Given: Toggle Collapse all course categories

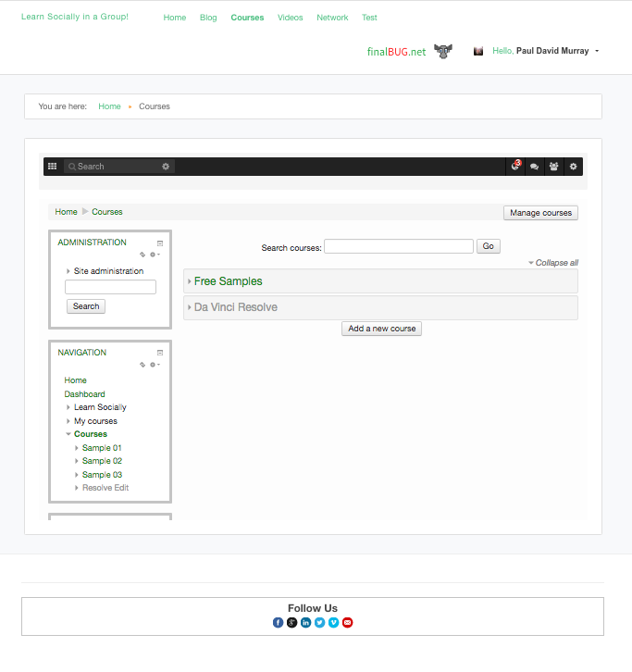Looking at the screenshot, I should click(x=553, y=263).
